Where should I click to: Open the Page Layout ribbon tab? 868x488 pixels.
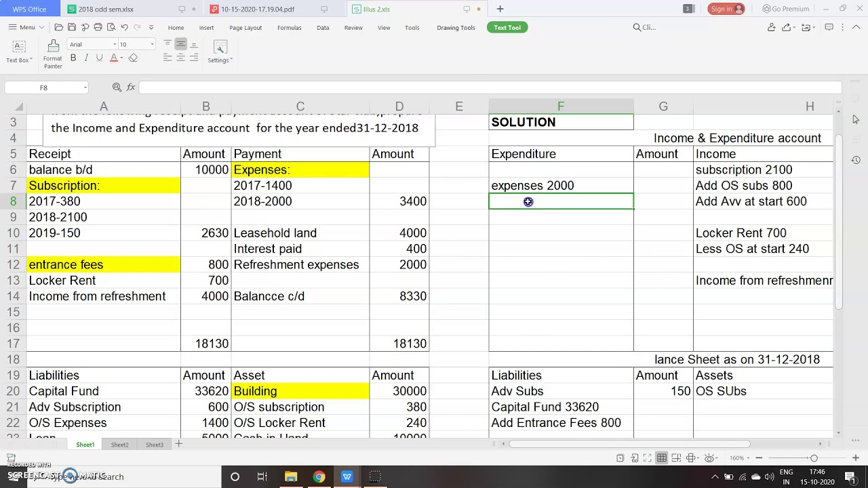(245, 28)
